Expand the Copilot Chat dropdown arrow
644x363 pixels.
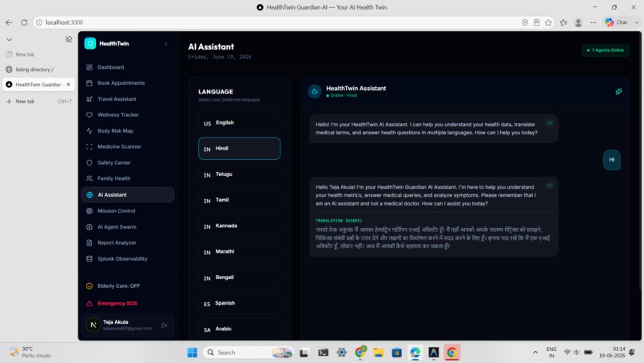[636, 22]
